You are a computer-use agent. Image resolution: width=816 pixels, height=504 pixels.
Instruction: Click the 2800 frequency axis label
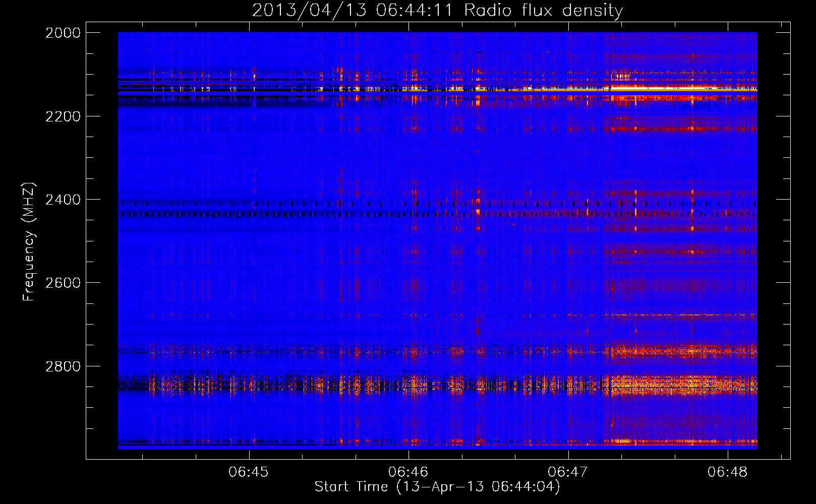[x=63, y=366]
